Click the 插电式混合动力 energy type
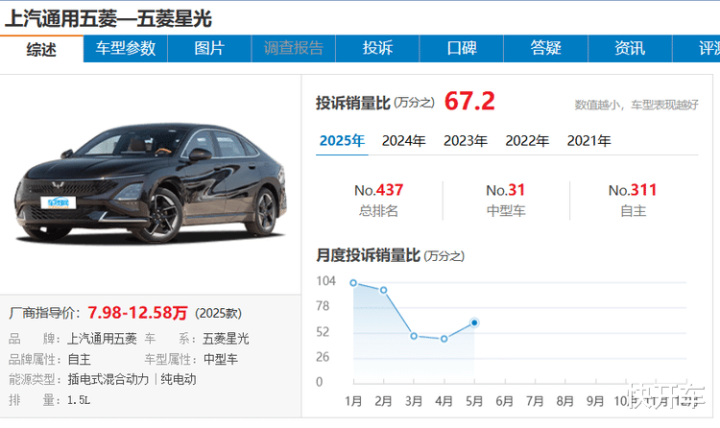 point(108,379)
